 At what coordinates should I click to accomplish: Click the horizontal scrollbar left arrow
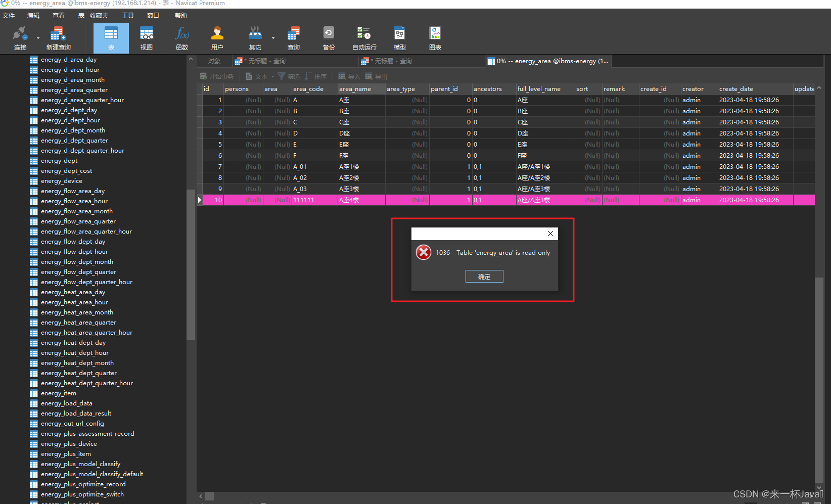point(201,496)
